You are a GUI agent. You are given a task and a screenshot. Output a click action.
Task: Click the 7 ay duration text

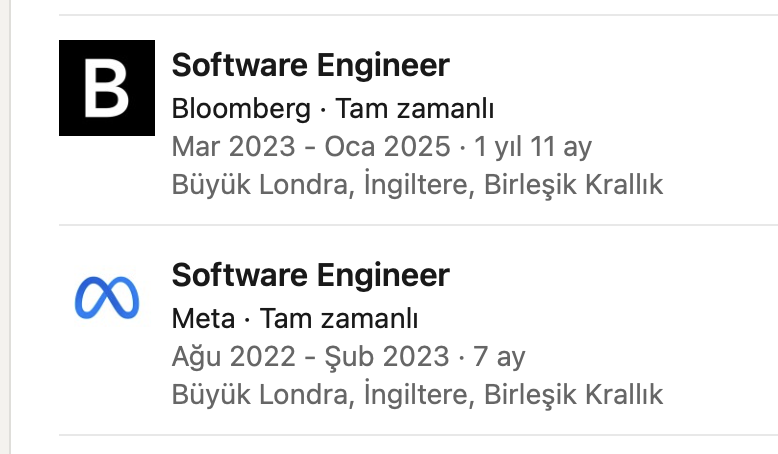[499, 357]
